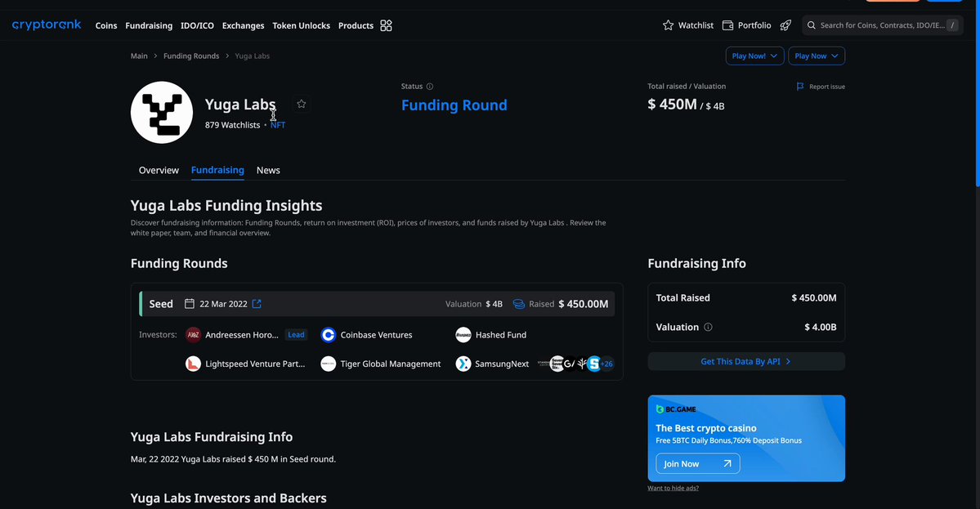Image resolution: width=980 pixels, height=509 pixels.
Task: Add Yuga Labs to watchlist star
Action: coord(302,104)
